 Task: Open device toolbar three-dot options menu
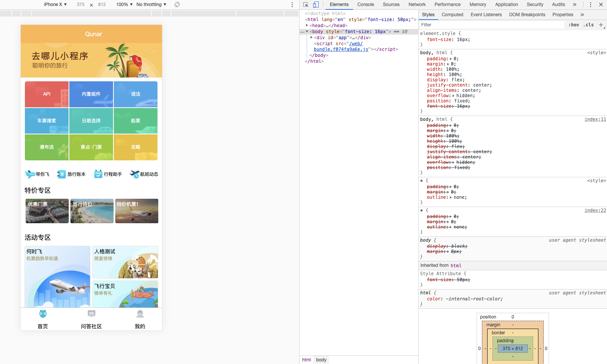[292, 5]
